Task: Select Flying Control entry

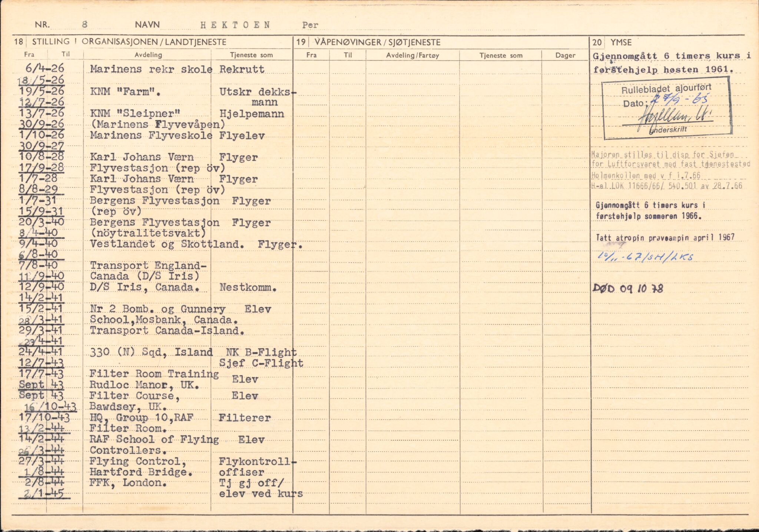Action: point(138,461)
